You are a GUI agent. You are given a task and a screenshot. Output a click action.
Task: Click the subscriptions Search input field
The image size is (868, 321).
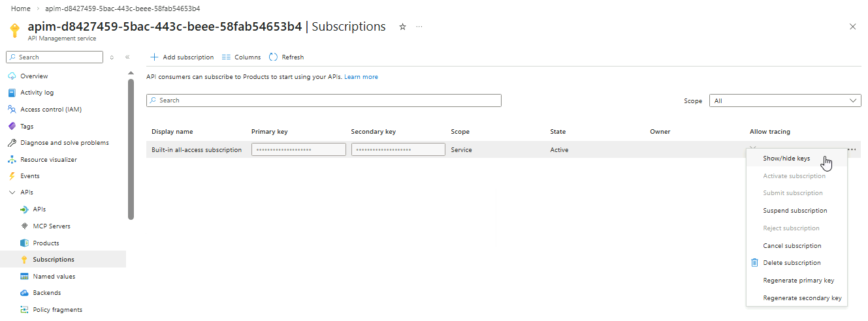(324, 100)
